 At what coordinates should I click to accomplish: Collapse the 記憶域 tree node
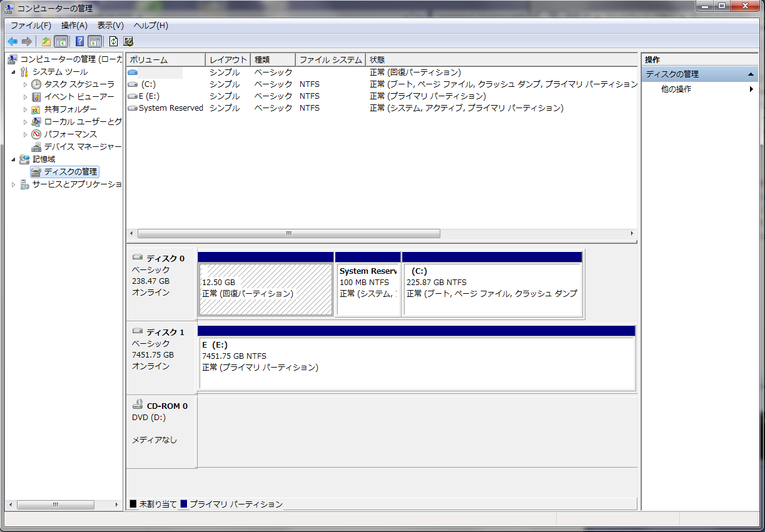click(x=13, y=159)
